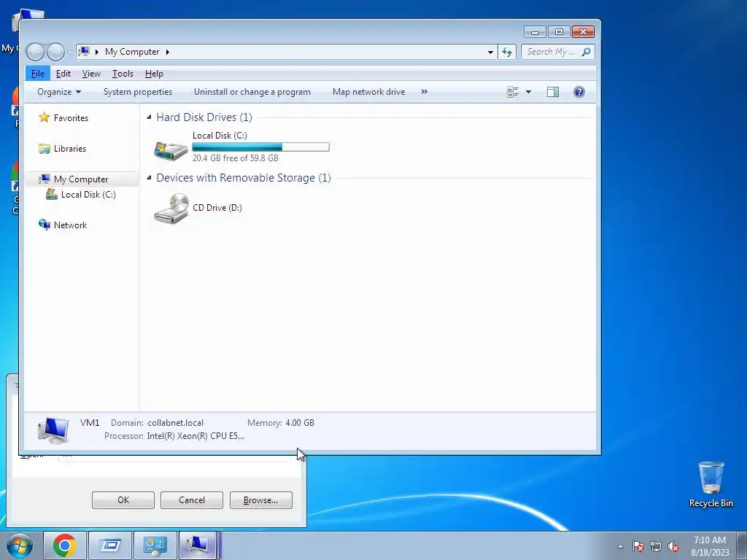Click the CD Drive (D:) label
The image size is (747, 560).
click(x=217, y=208)
